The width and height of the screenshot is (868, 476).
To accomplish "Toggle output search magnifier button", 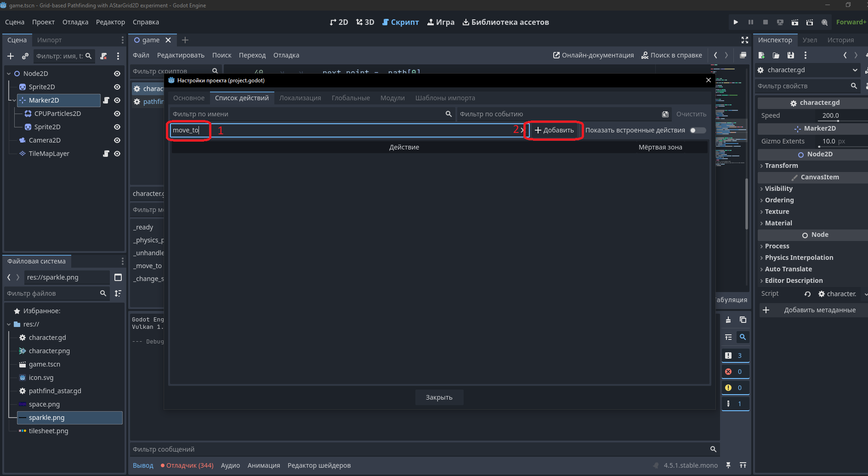I will [x=743, y=337].
